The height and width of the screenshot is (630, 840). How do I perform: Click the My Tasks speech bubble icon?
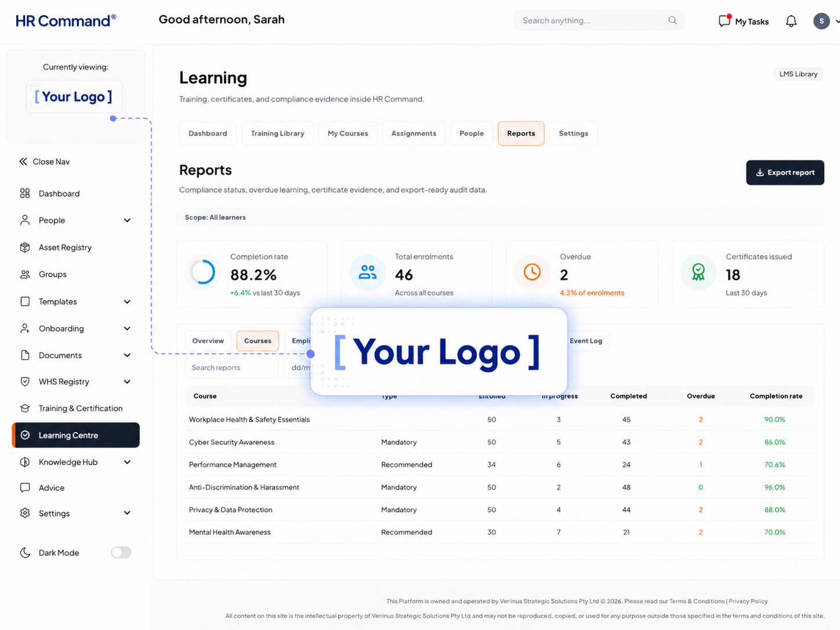point(725,21)
